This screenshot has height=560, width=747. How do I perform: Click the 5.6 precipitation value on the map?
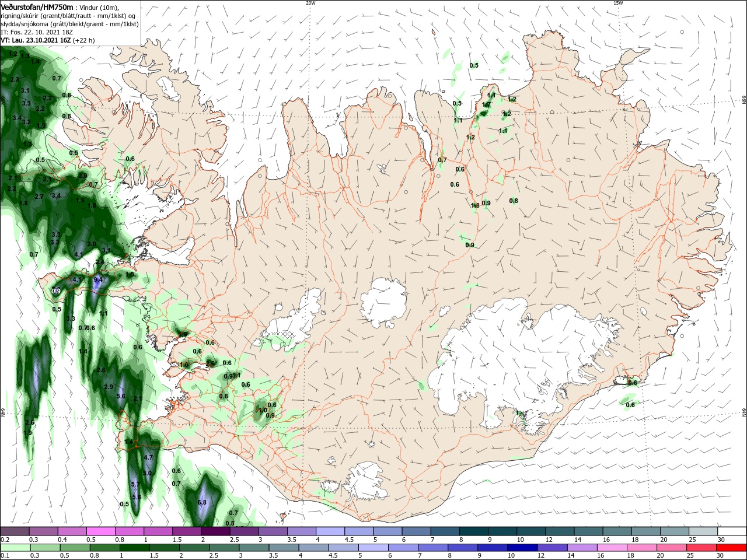pyautogui.click(x=121, y=396)
